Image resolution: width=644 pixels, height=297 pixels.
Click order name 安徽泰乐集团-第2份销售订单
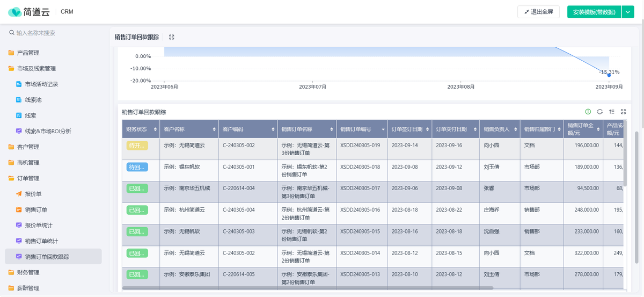click(x=306, y=278)
